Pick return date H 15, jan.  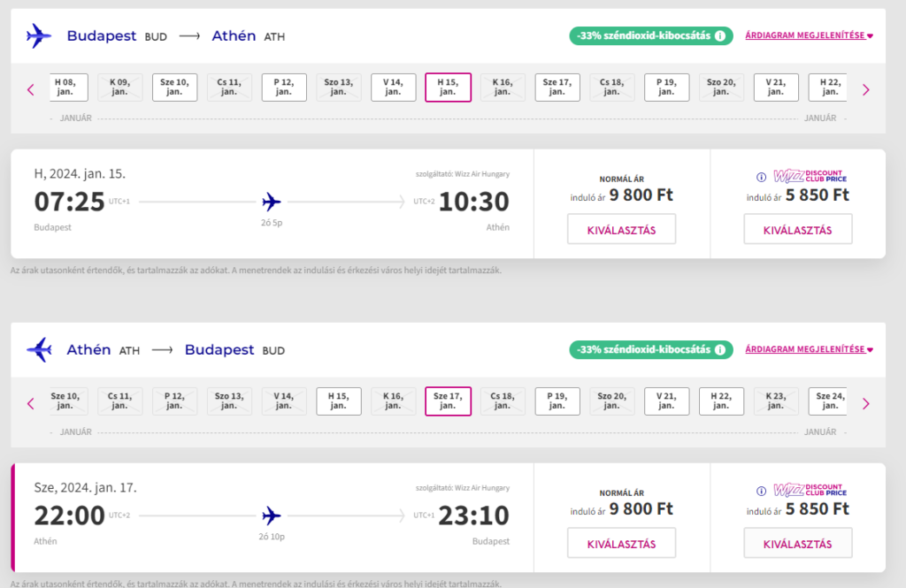[x=339, y=401]
